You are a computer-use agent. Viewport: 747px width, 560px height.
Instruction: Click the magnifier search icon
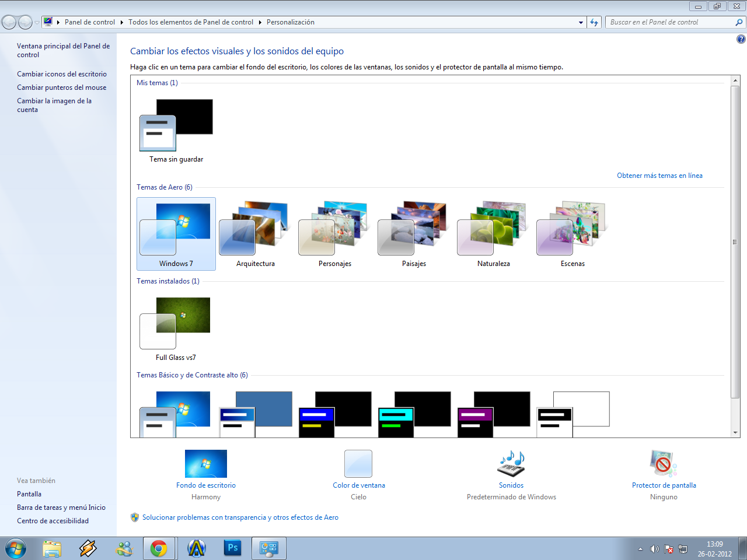tap(739, 22)
